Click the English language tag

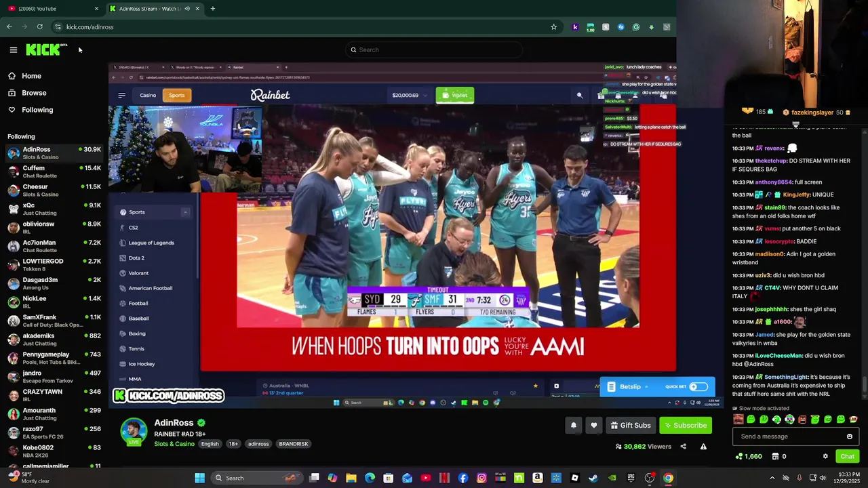(x=210, y=444)
